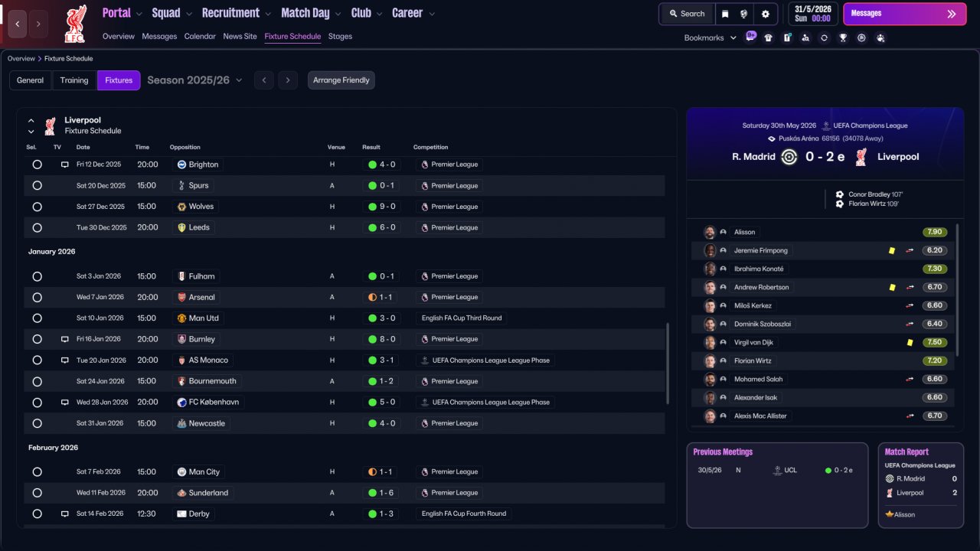Click the last bookmarks bar icon with people
Screen dimensions: 980x551
click(x=880, y=37)
